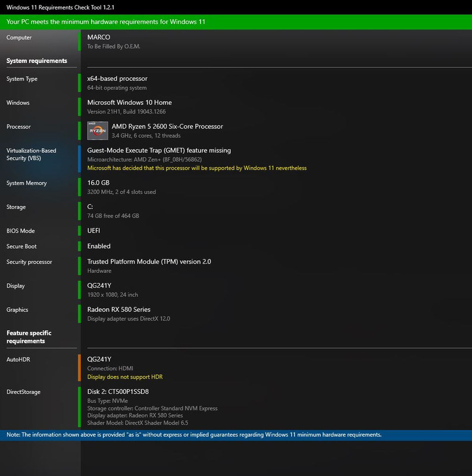
Task: Select 'Connection: HDMI' text
Action: click(110, 368)
